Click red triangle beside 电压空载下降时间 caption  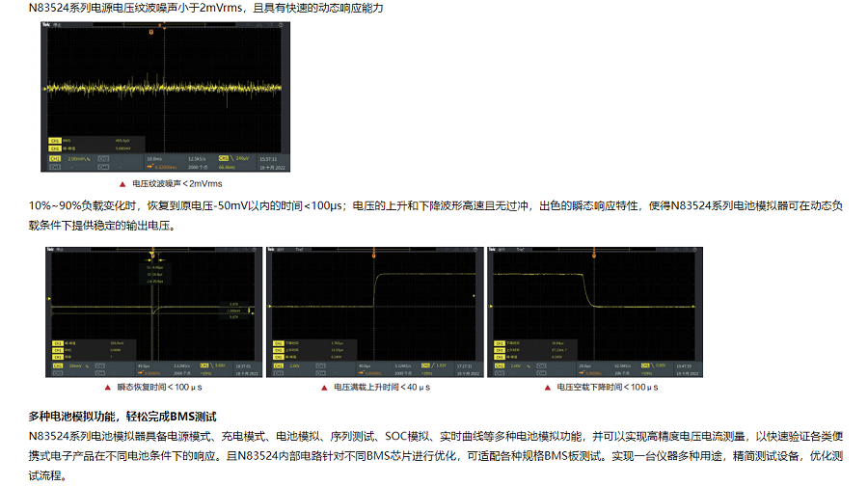pyautogui.click(x=546, y=387)
